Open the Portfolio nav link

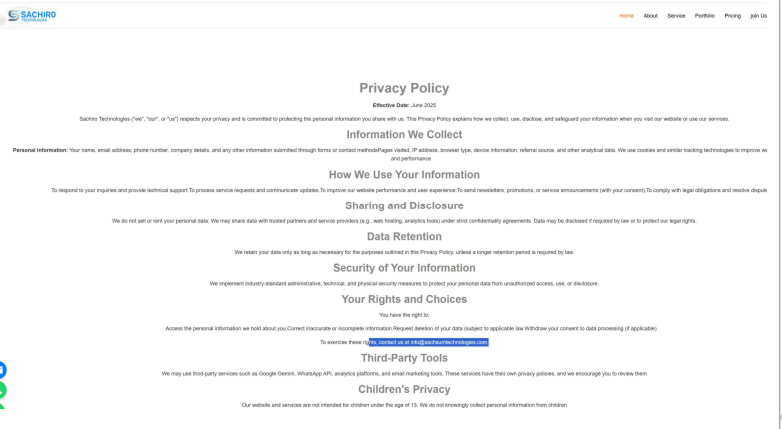pyautogui.click(x=705, y=16)
